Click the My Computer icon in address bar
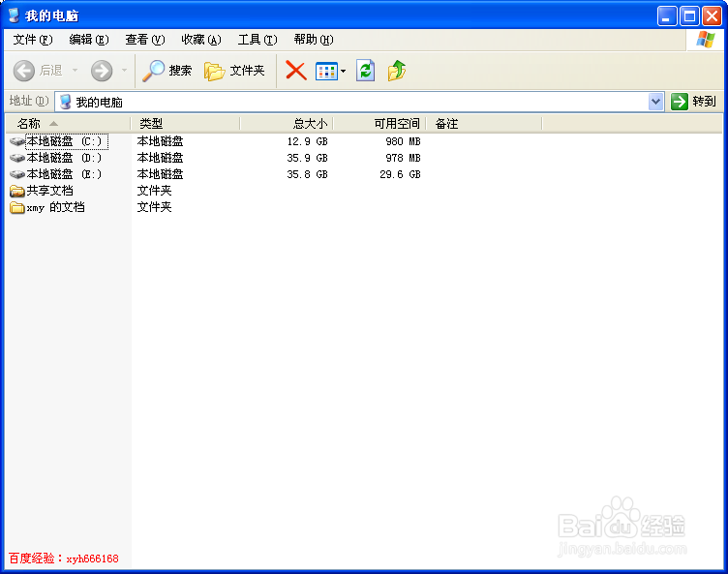The width and height of the screenshot is (728, 574). 66,102
